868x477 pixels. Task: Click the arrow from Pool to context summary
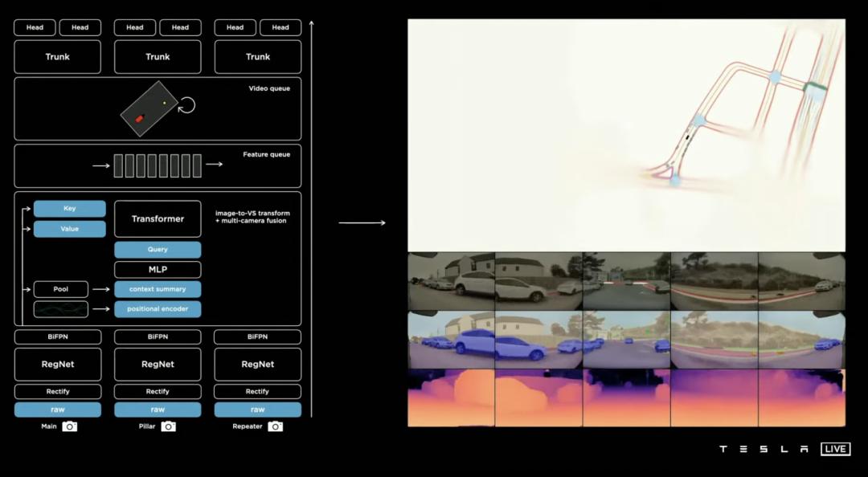[101, 289]
